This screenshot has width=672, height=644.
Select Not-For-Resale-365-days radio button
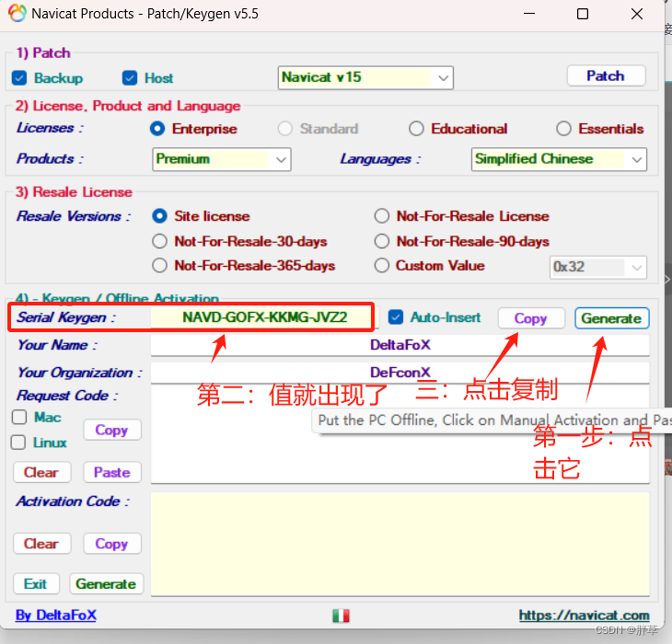160,266
